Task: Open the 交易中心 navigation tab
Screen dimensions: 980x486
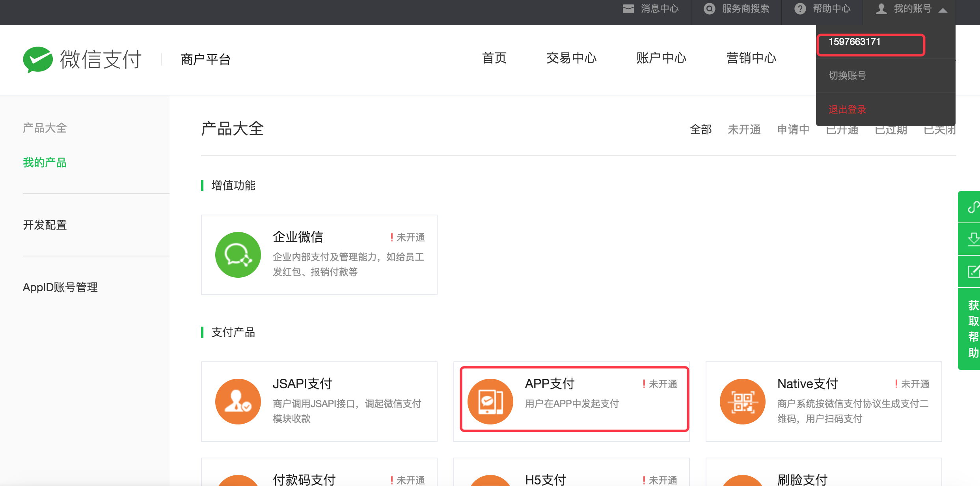Action: click(x=571, y=58)
